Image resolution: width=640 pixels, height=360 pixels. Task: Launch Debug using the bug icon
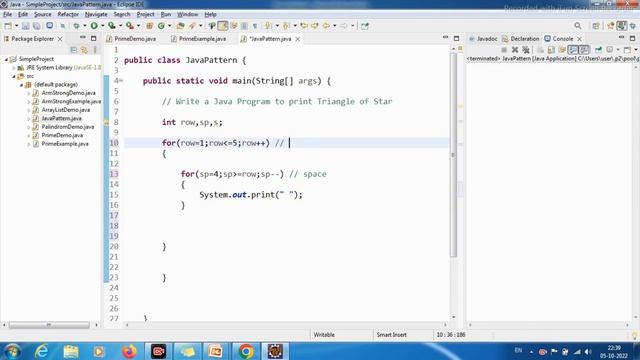pyautogui.click(x=76, y=26)
